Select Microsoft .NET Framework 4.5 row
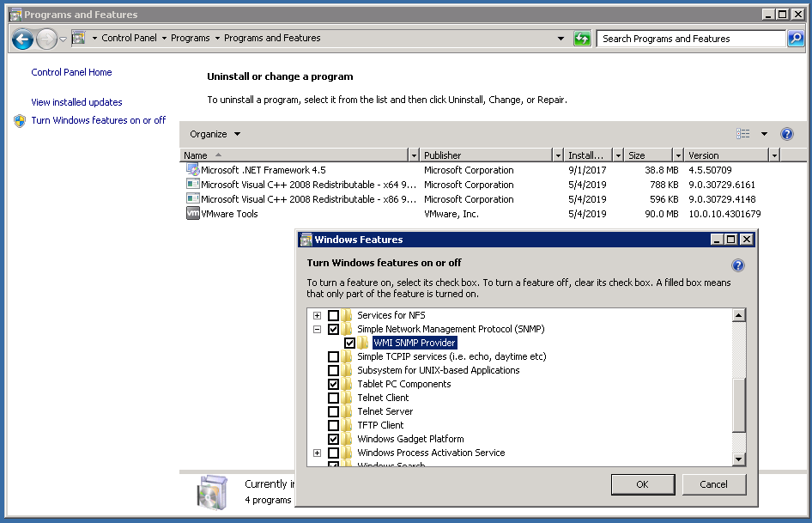 [x=474, y=170]
